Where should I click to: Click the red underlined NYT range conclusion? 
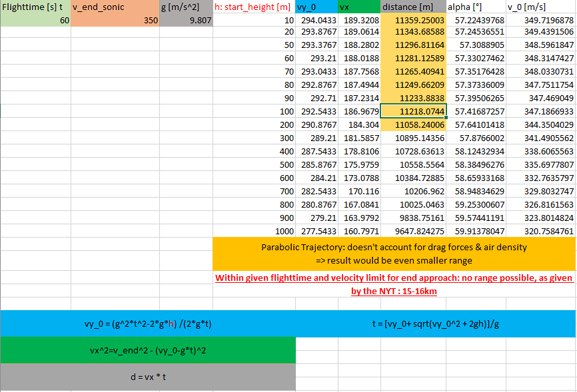(394, 284)
